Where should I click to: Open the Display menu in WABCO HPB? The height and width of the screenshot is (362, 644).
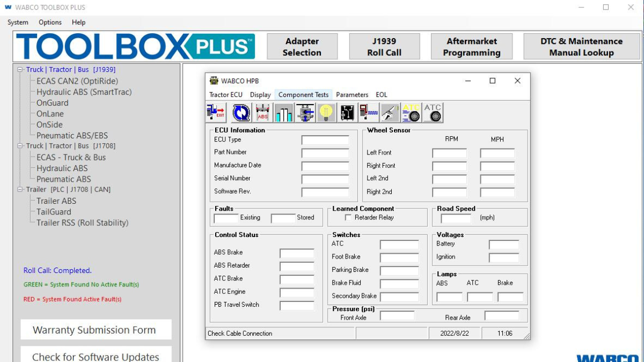(260, 95)
